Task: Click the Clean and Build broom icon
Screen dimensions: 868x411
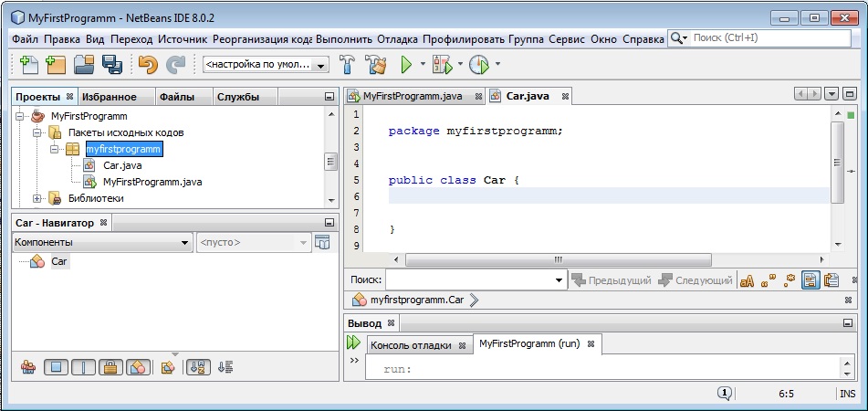Action: [376, 65]
